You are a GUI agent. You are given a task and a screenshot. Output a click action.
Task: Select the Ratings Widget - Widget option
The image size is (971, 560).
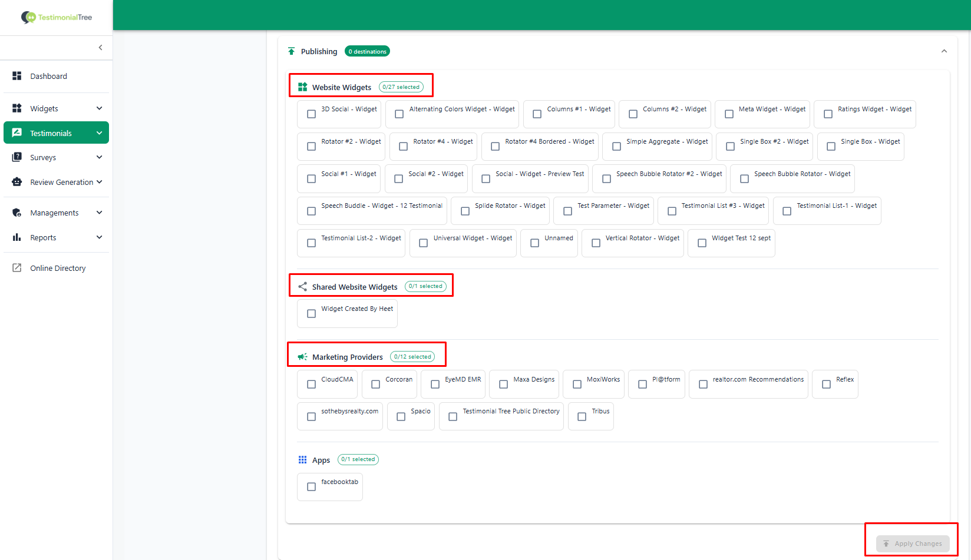pos(865,114)
